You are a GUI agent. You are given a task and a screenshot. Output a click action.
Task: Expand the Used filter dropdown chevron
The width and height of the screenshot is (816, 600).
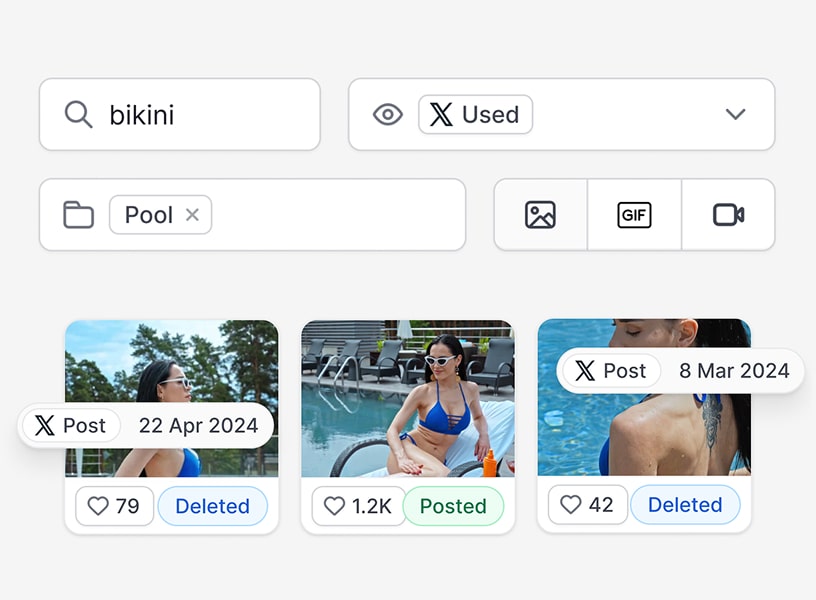click(x=735, y=115)
